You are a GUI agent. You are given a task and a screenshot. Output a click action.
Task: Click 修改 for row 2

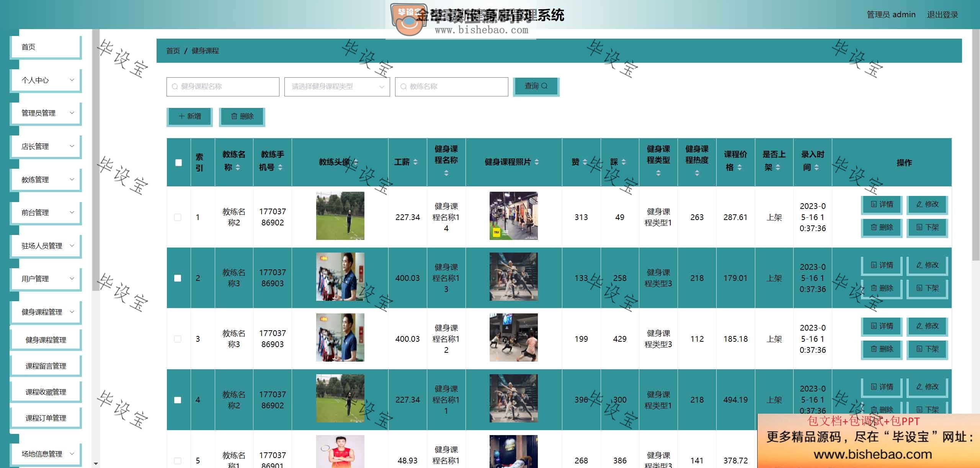coord(927,266)
